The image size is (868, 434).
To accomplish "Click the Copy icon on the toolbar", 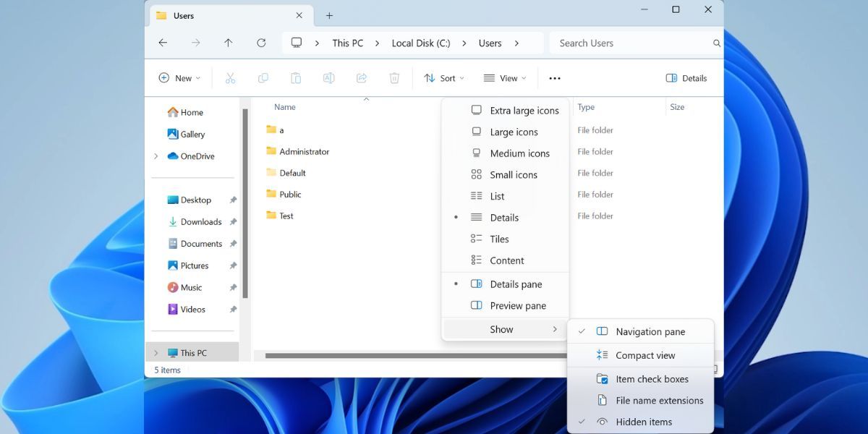I will [x=263, y=77].
